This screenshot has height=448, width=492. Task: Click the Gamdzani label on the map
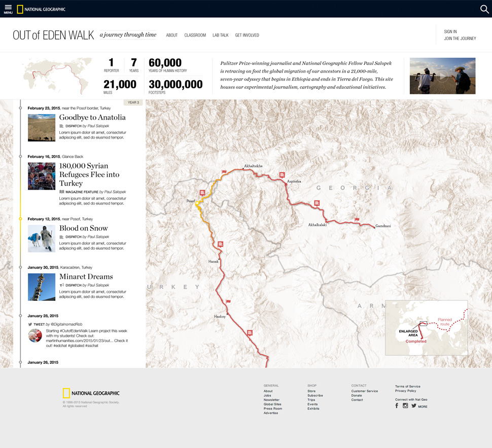coord(383,226)
